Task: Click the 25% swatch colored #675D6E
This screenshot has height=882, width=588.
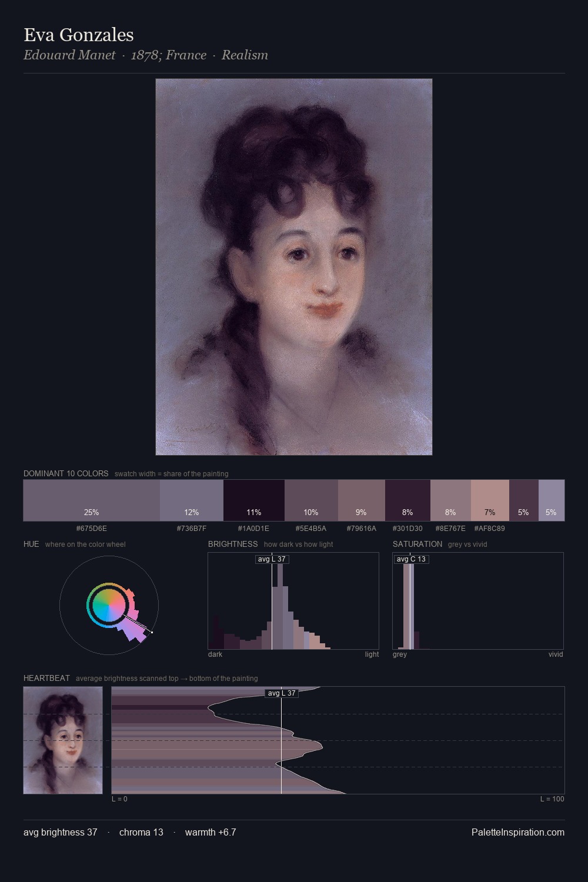Action: coord(92,500)
